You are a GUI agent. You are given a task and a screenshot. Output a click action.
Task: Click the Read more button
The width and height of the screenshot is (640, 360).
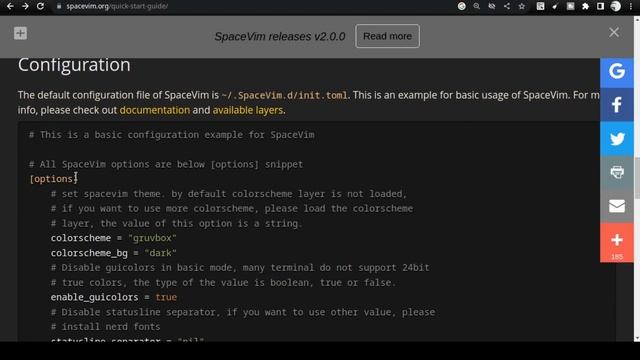click(387, 36)
